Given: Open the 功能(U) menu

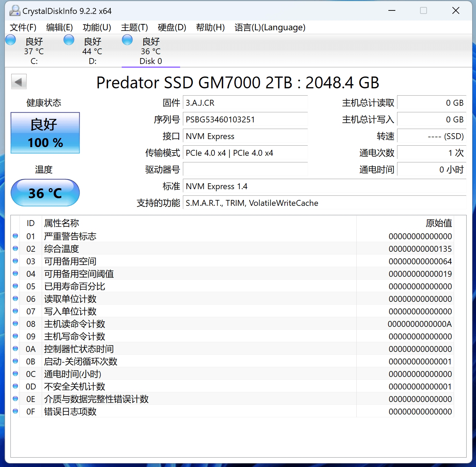Looking at the screenshot, I should point(97,27).
